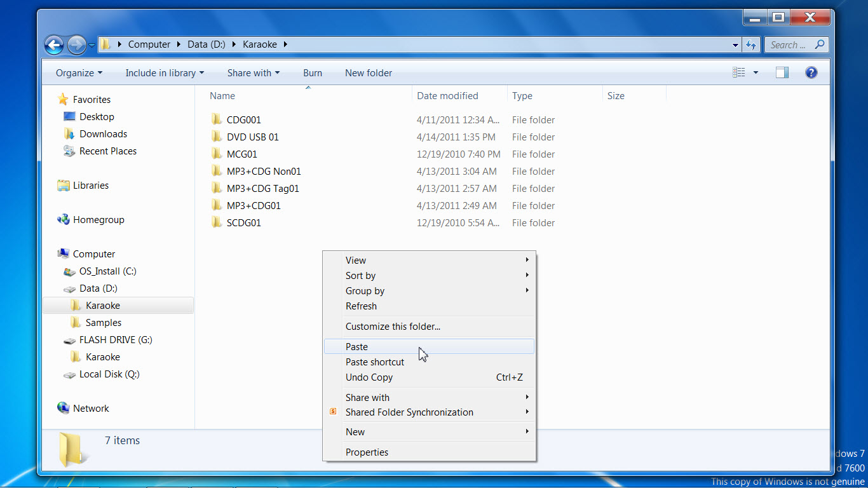The width and height of the screenshot is (868, 488).
Task: Click the New folder button
Action: [x=369, y=73]
